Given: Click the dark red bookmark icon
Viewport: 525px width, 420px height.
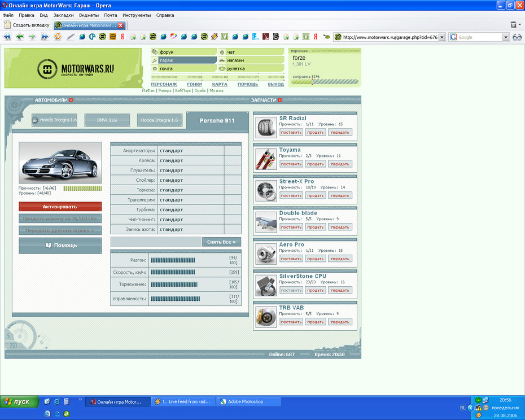Looking at the screenshot, I should pos(265,37).
